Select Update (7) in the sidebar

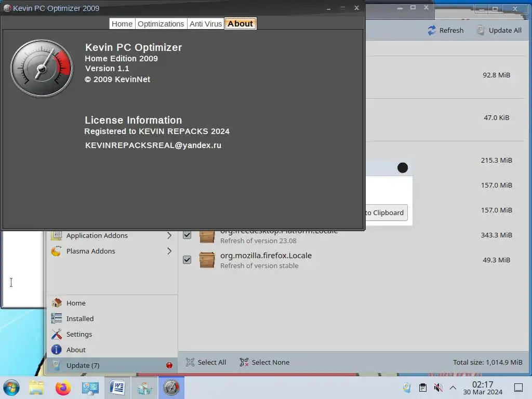pyautogui.click(x=112, y=365)
